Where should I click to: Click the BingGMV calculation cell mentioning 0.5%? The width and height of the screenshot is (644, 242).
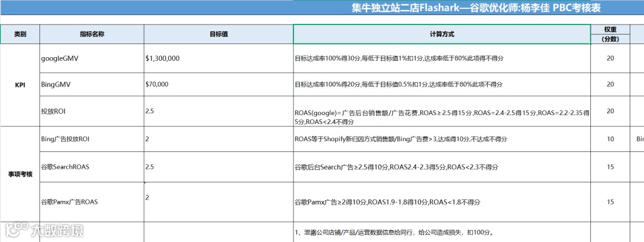pos(442,84)
